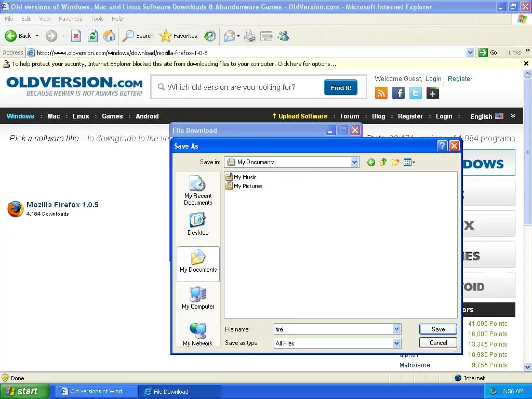
Task: Click the information bar security message
Action: click(174, 64)
